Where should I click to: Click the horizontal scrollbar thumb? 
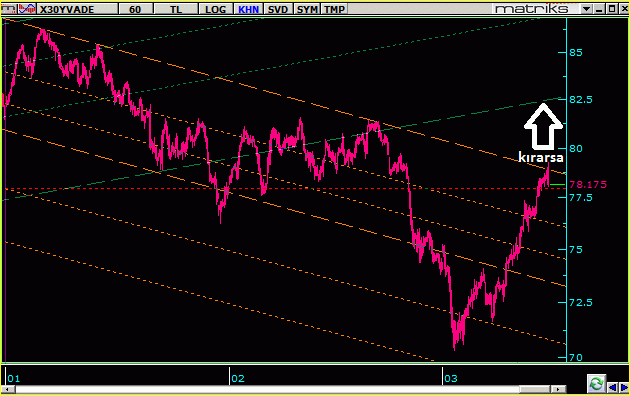(534, 389)
